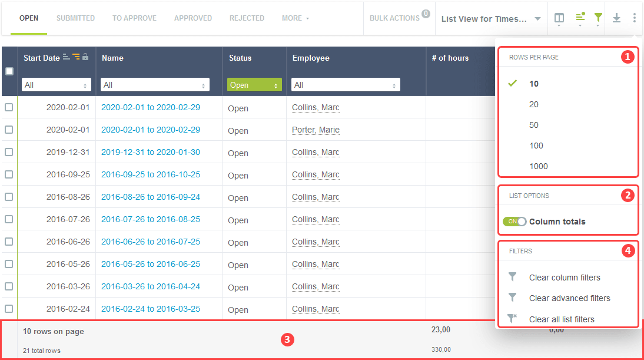Switch to the TO APPROVE tab

pos(134,18)
